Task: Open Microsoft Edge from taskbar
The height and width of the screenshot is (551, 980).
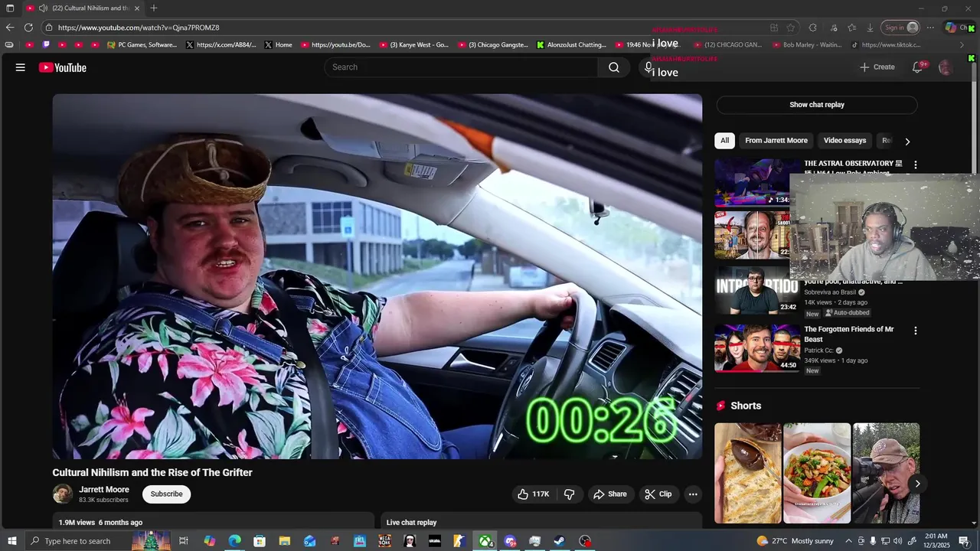Action: click(234, 541)
